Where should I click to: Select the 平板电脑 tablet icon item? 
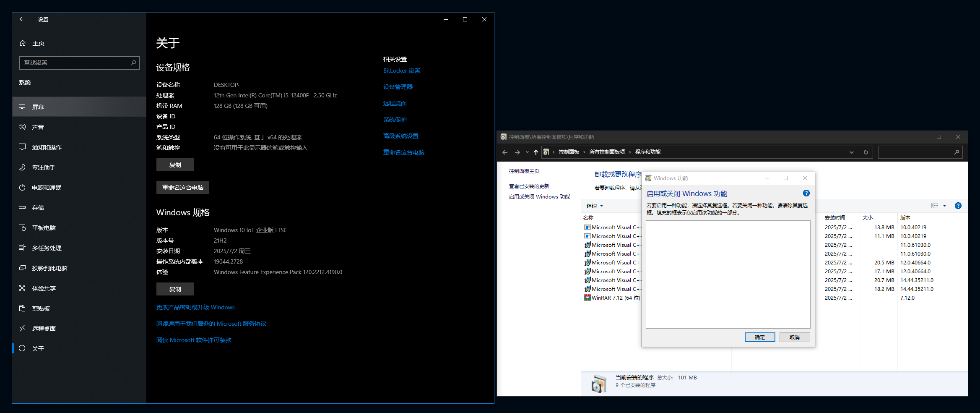tap(22, 227)
